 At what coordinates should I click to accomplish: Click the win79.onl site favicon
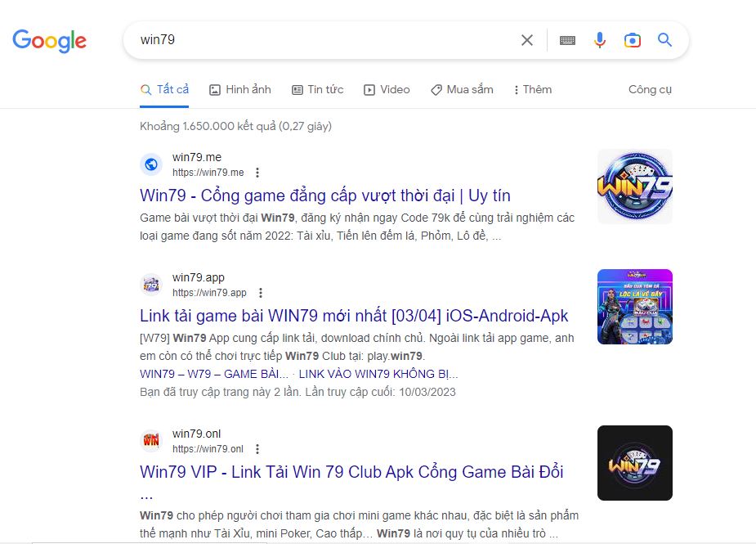pos(151,441)
